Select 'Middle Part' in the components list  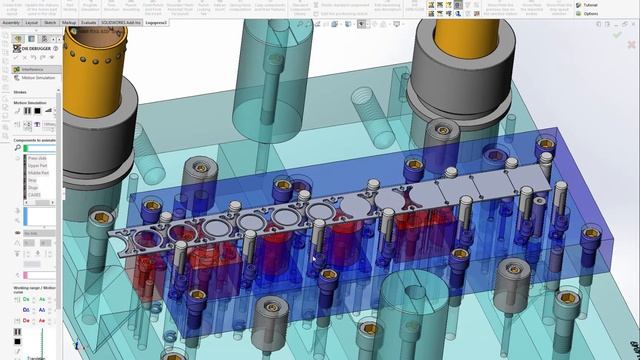[x=38, y=173]
